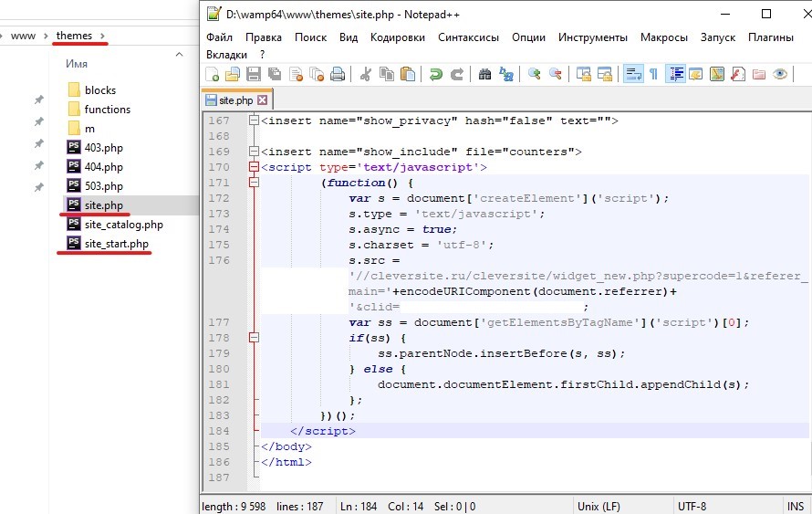This screenshot has height=514, width=812.
Task: Collapse the function fold on line 171
Action: 254,183
